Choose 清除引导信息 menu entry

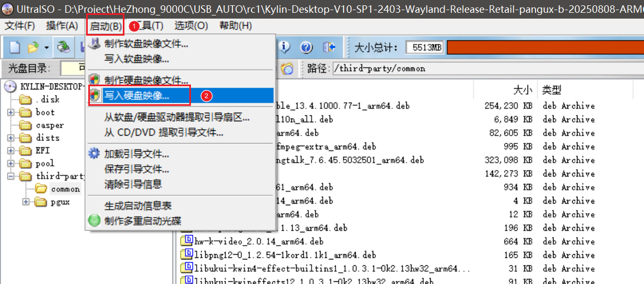(x=180, y=184)
